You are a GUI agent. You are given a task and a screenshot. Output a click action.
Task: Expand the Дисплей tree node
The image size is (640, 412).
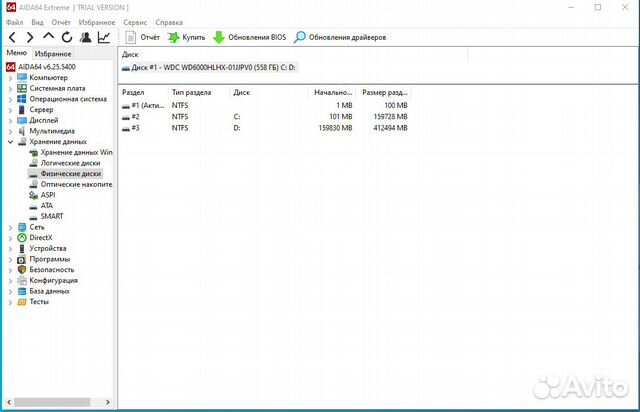10,120
